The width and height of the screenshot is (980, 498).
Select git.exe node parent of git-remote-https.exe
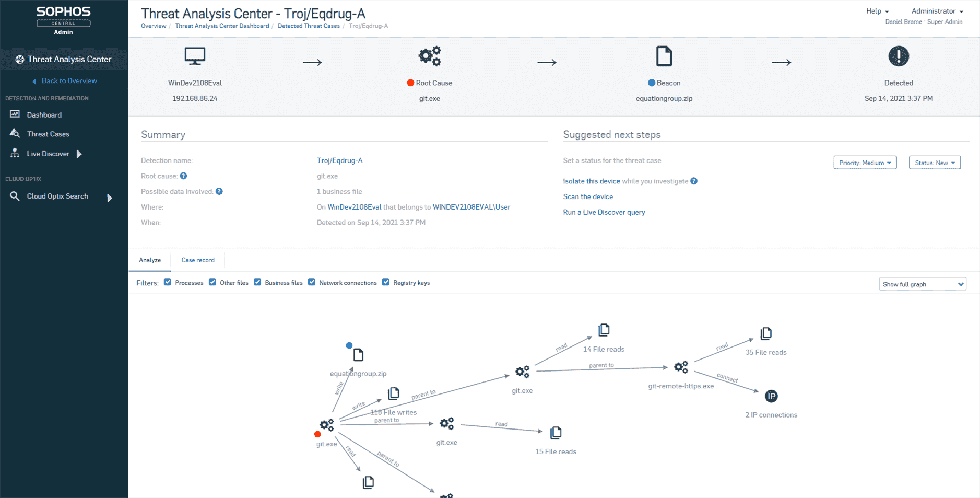[522, 372]
